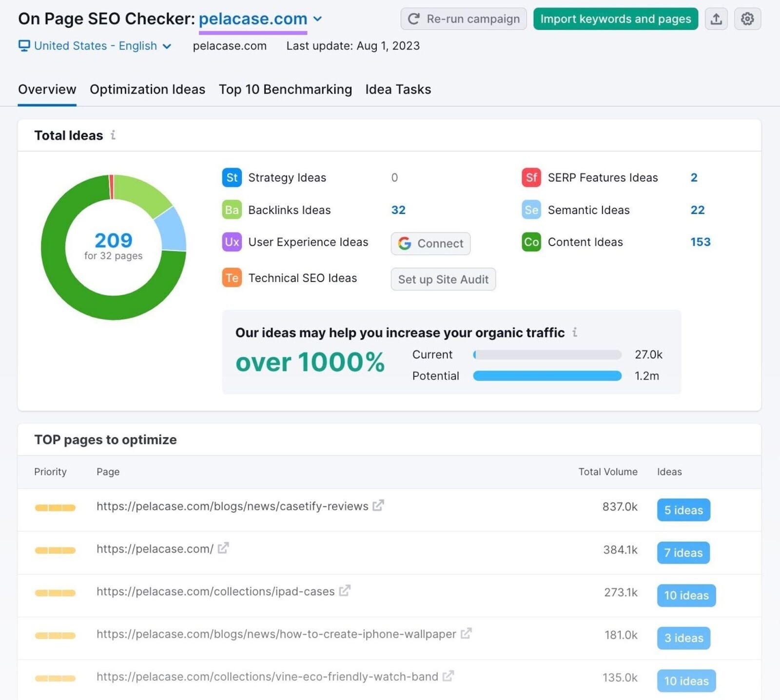Open 10 ideas for vine-eco-friendly-watch-band
The image size is (780, 700).
click(686, 681)
